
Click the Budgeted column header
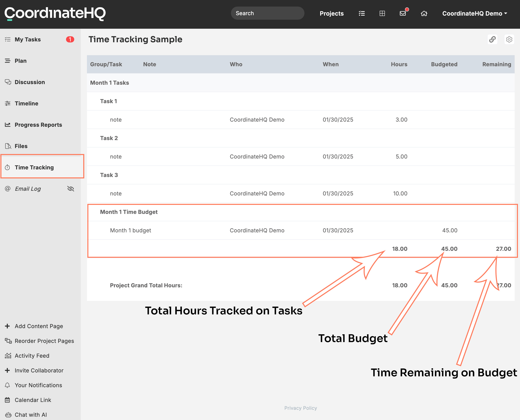click(444, 64)
